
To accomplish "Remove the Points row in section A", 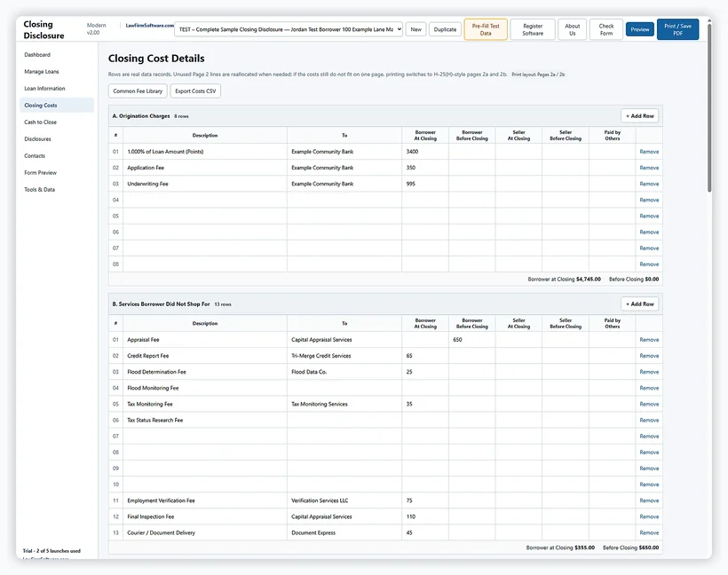I will pos(649,152).
